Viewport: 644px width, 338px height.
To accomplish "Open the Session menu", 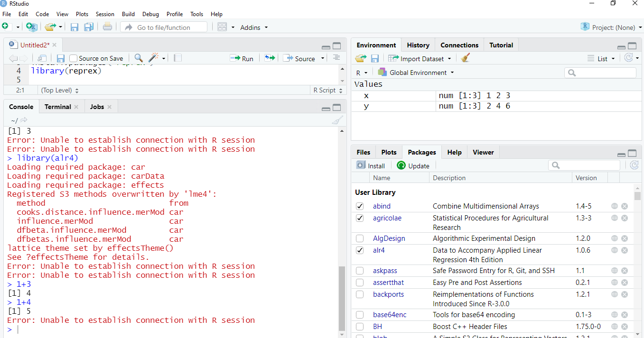I will 105,14.
